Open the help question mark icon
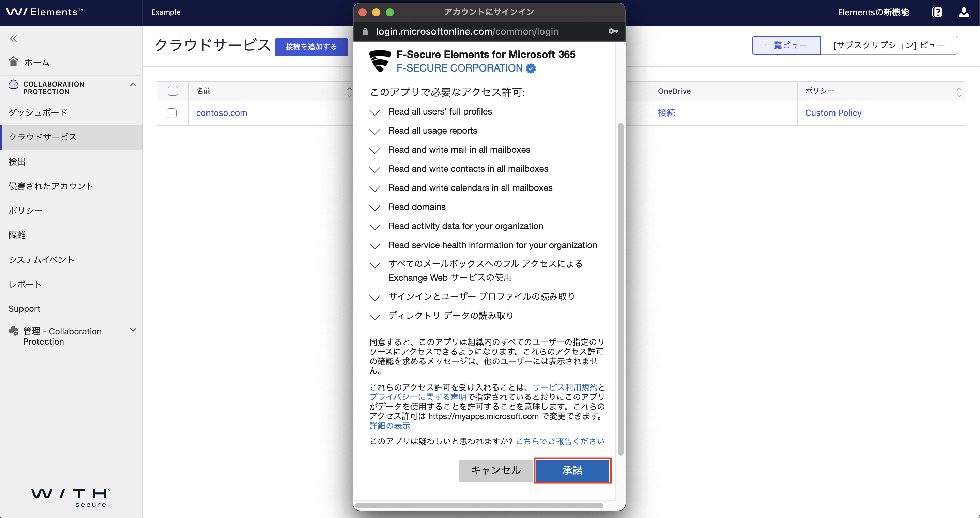Image resolution: width=980 pixels, height=518 pixels. (x=937, y=12)
